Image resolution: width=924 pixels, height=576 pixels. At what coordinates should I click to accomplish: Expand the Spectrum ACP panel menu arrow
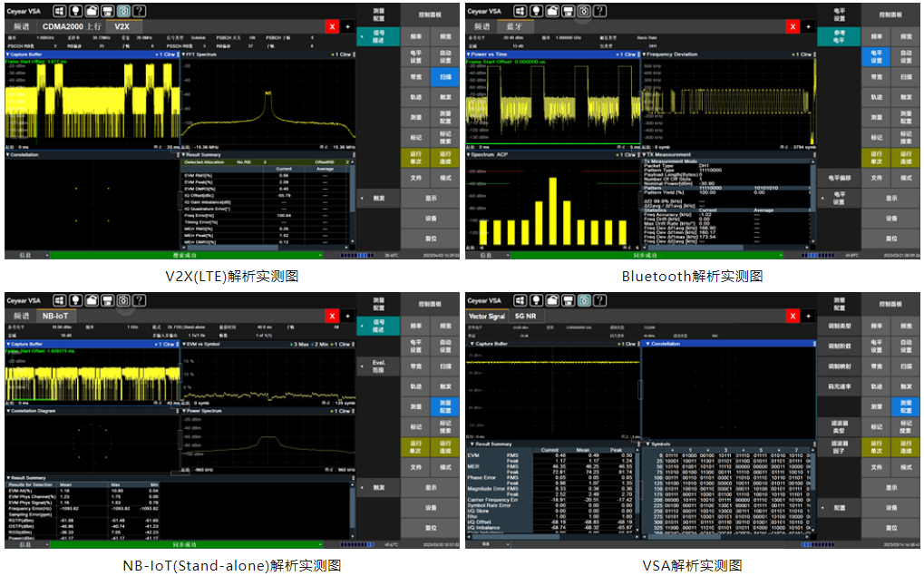pyautogui.click(x=469, y=155)
